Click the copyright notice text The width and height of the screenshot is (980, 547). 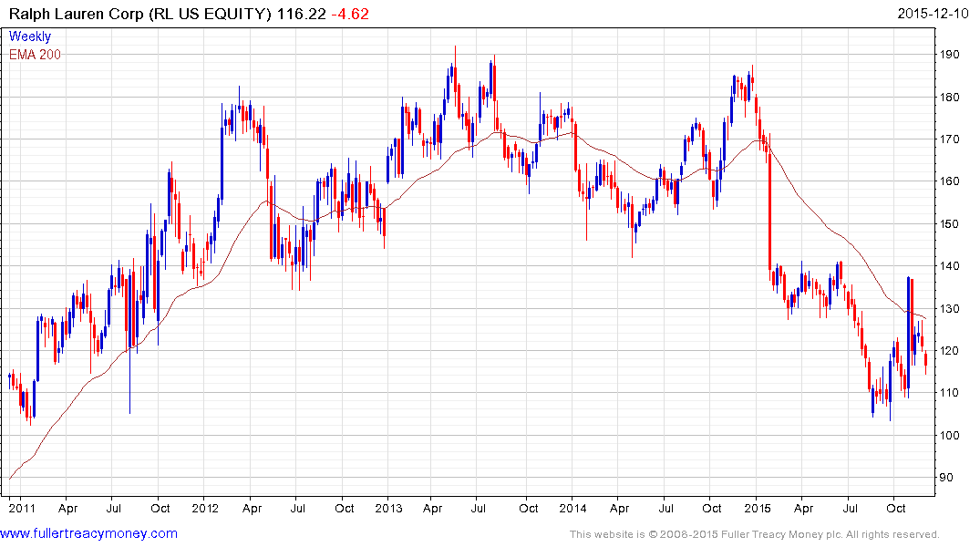click(755, 534)
